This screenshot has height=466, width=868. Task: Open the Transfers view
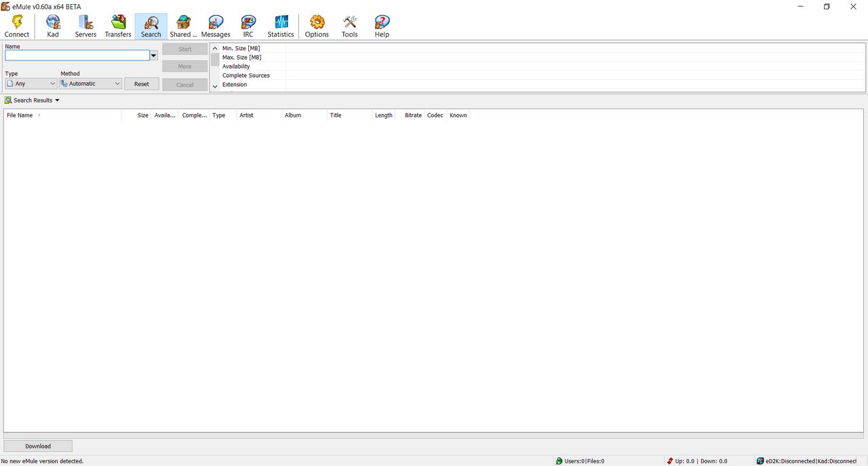(118, 25)
